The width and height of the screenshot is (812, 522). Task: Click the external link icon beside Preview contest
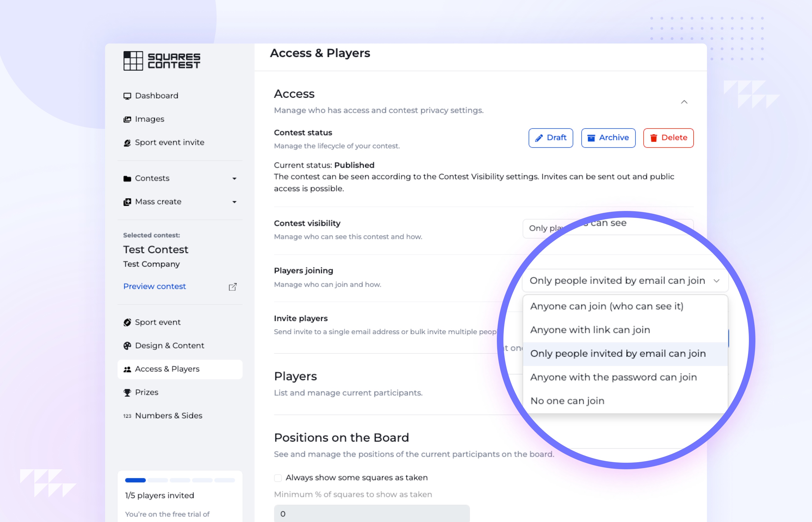tap(233, 287)
